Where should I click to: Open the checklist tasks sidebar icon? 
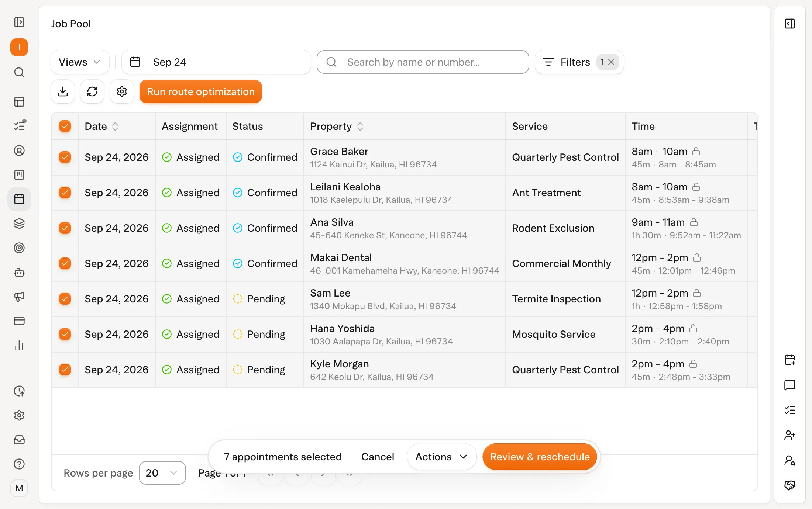click(x=19, y=126)
